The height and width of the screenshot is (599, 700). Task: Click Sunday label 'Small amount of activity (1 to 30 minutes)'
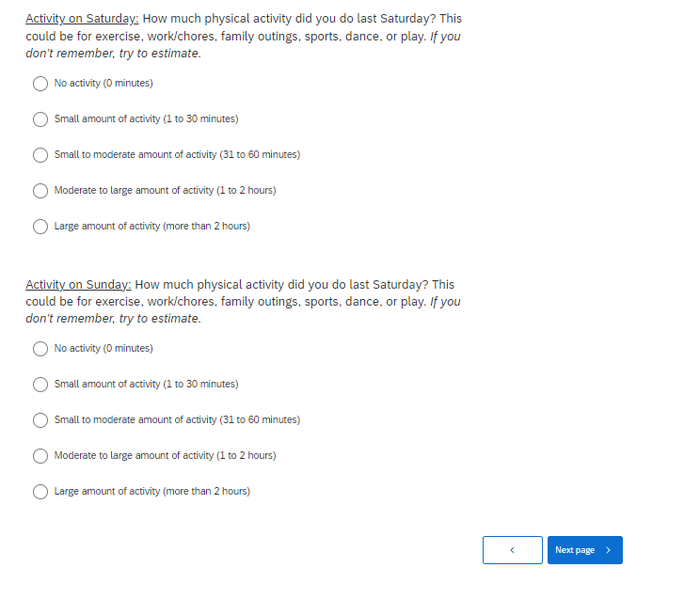[146, 385]
